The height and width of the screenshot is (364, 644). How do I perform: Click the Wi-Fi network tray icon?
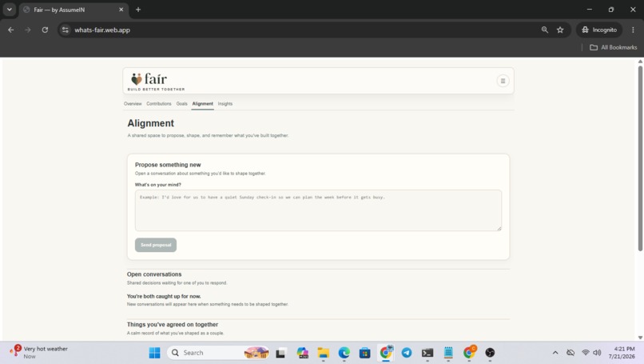(x=586, y=353)
